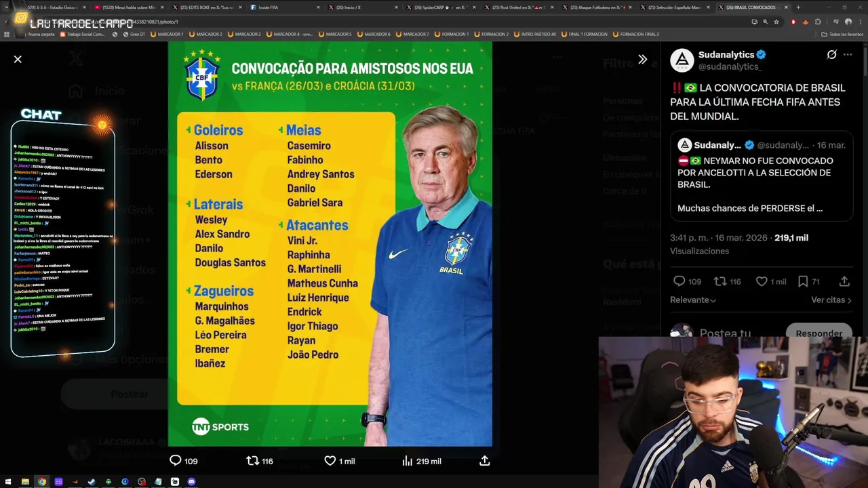
Task: Open the tweet's three-dot more menu
Action: click(848, 55)
